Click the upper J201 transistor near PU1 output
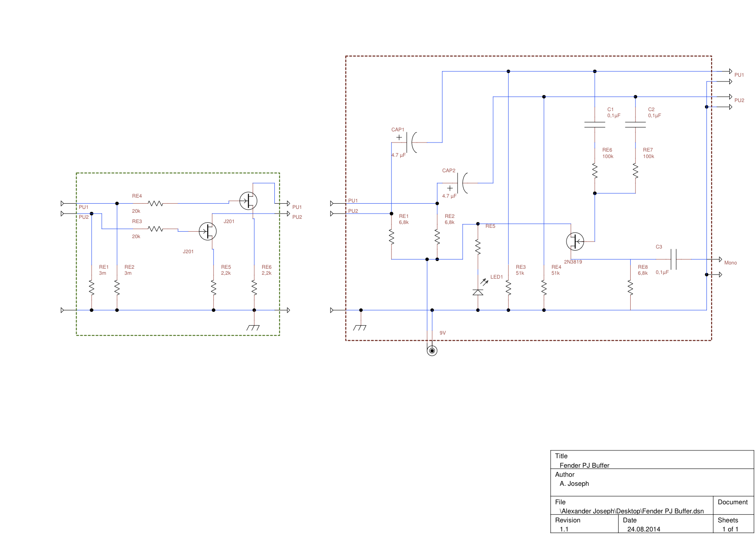This screenshot has width=756, height=534. pos(249,201)
